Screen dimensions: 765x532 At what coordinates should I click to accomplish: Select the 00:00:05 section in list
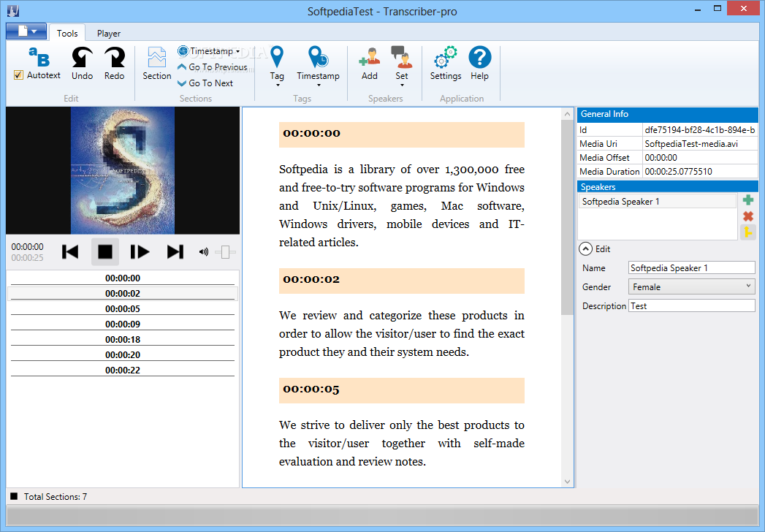123,309
